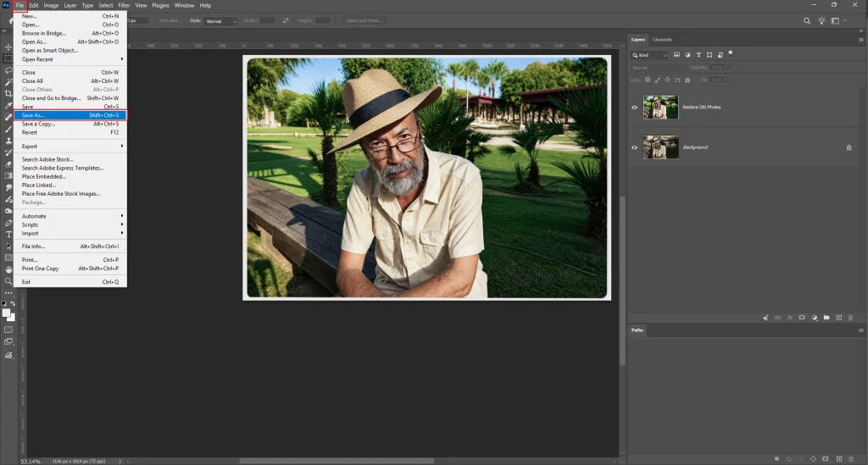The height and width of the screenshot is (465, 868).
Task: Filter layers by shape layer icon
Action: (709, 55)
